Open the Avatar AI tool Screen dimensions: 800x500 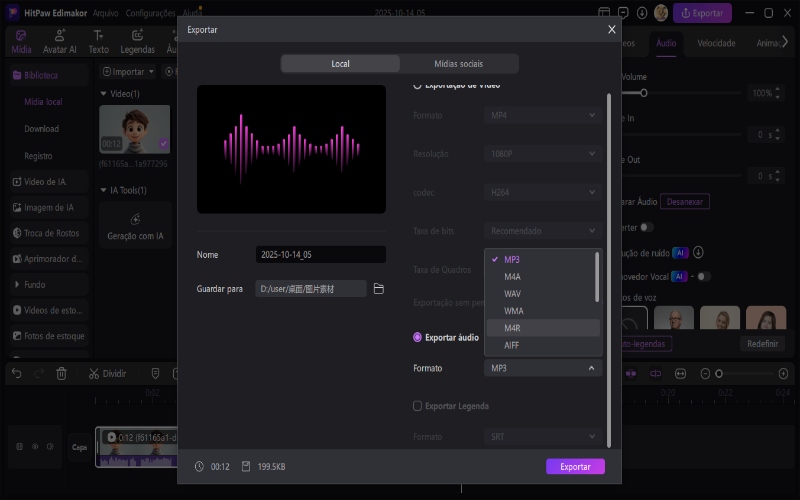click(x=59, y=41)
